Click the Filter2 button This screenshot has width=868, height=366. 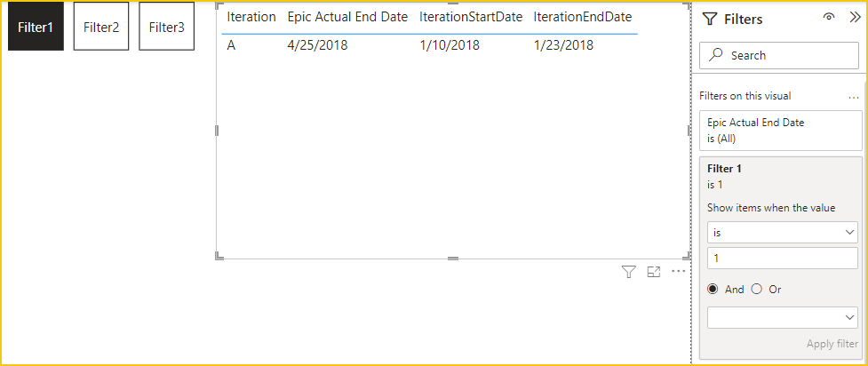tap(101, 27)
